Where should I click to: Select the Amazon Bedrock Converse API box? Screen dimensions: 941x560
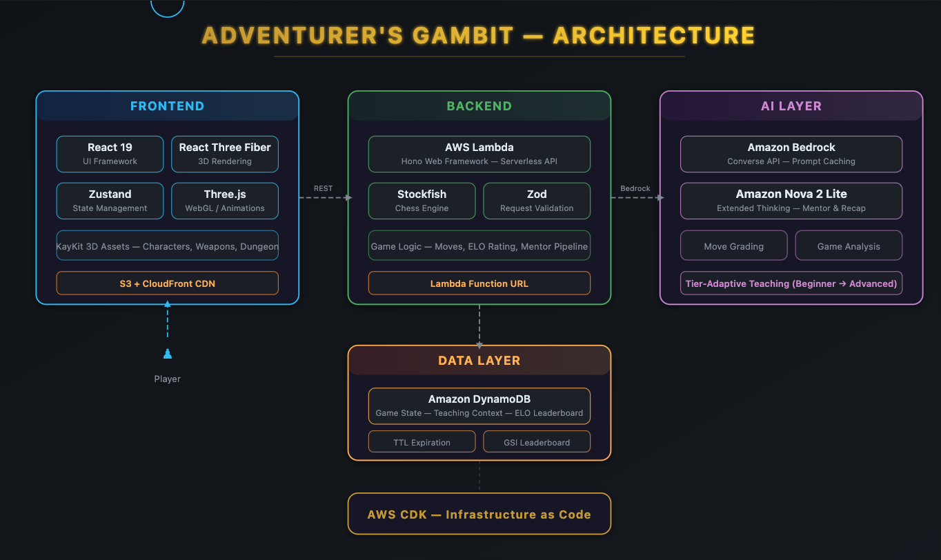coord(791,154)
